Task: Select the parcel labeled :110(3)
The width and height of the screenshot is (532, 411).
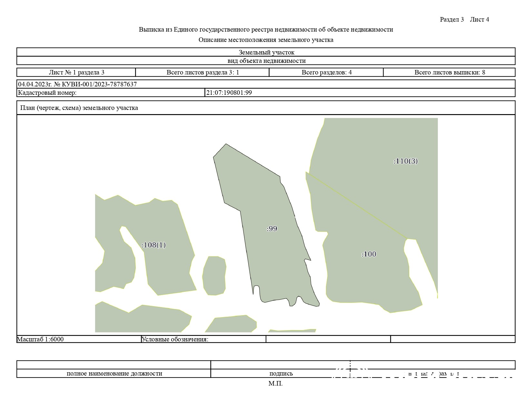Action: pyautogui.click(x=405, y=161)
